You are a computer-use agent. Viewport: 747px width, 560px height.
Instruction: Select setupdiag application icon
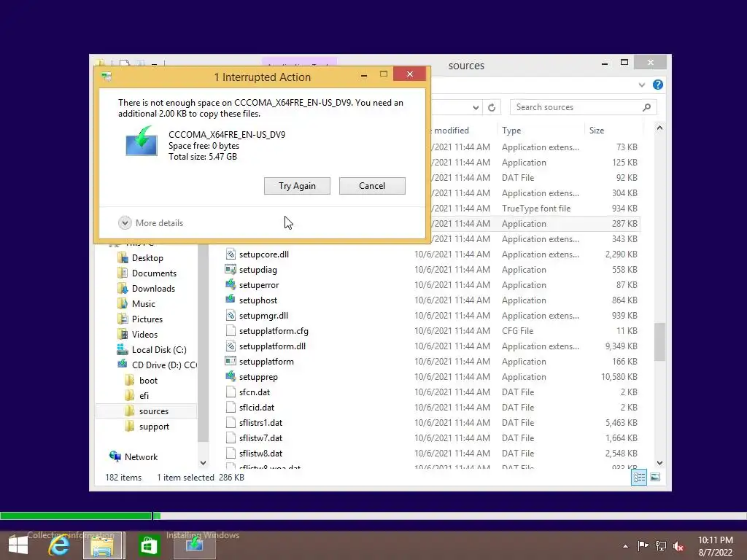tap(231, 270)
